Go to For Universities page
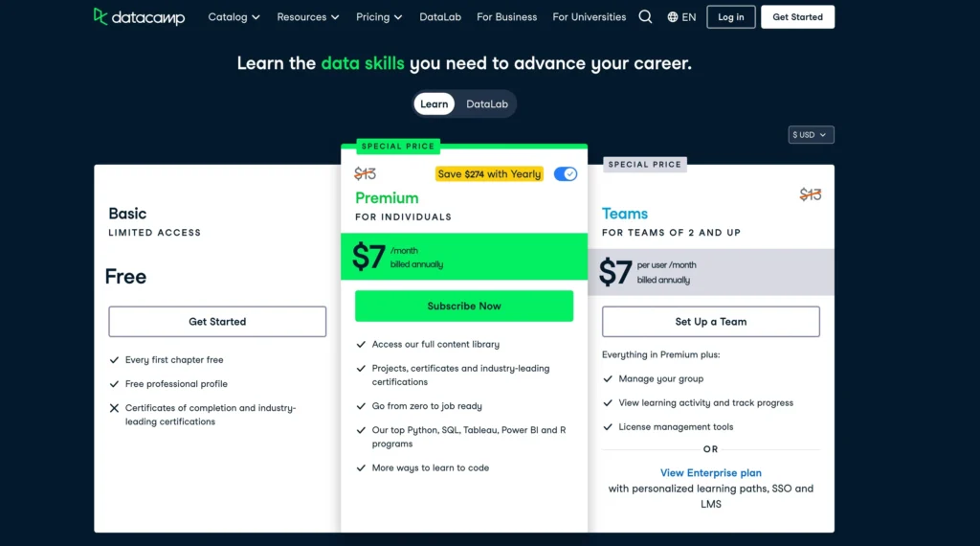The image size is (980, 546). (589, 17)
